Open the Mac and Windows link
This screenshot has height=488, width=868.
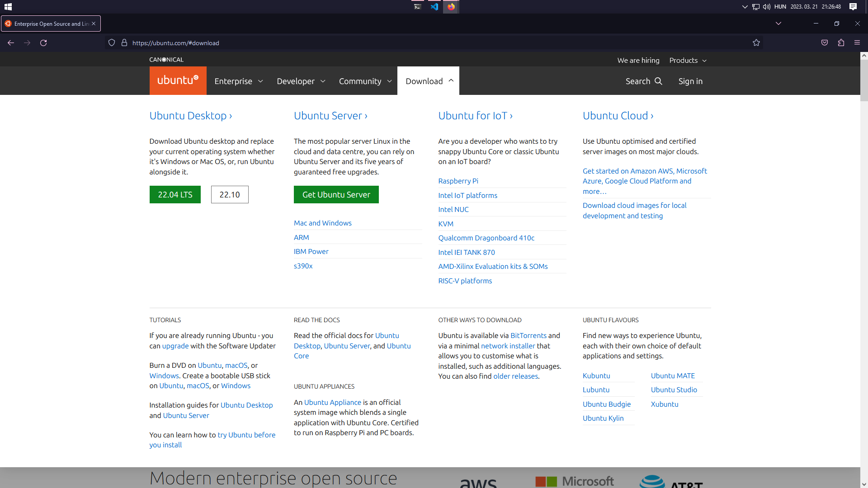(323, 223)
